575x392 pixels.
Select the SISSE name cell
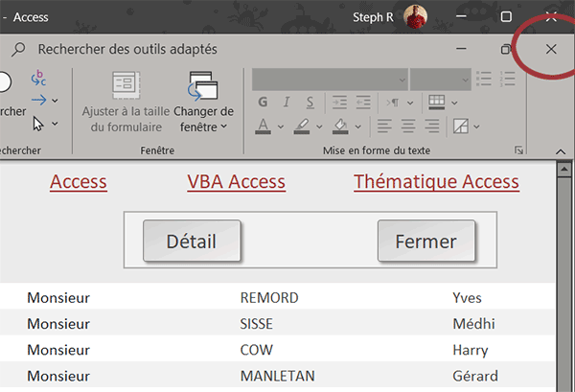[256, 324]
